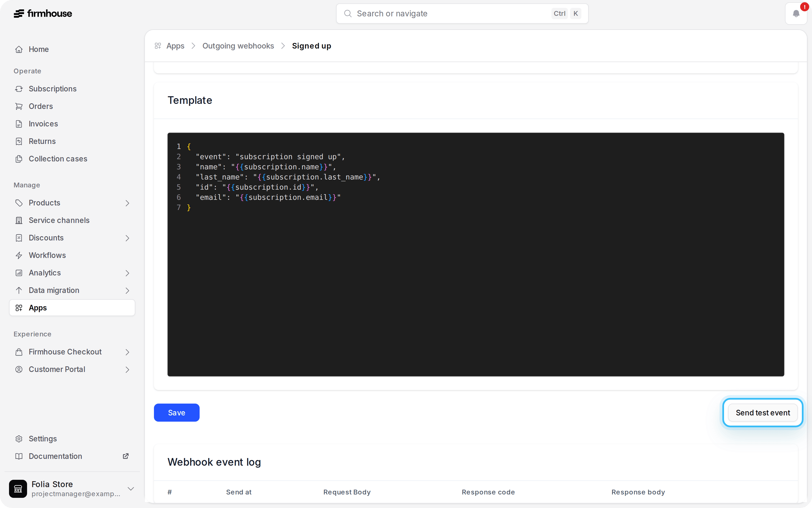The image size is (812, 508).
Task: Click the Webhook event log heading
Action: (214, 462)
